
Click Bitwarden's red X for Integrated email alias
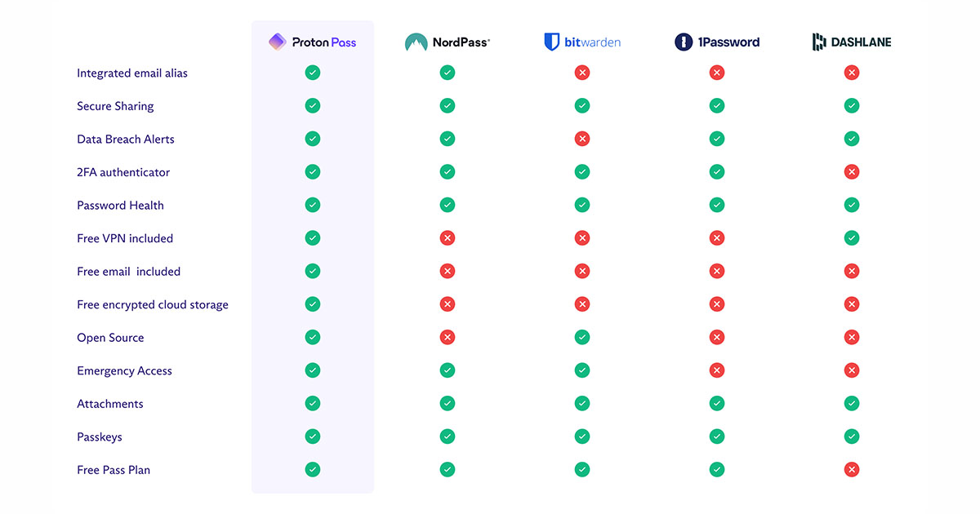[581, 73]
